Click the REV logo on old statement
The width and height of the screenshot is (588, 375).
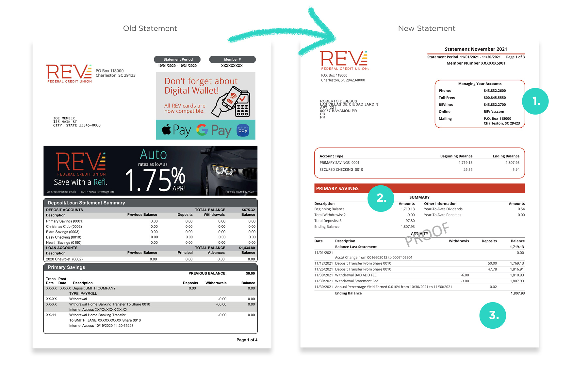[69, 73]
